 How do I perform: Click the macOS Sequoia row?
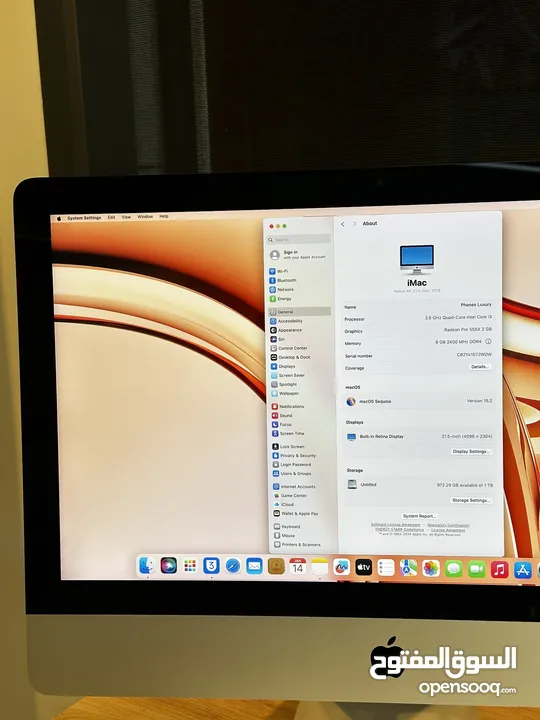tap(419, 401)
